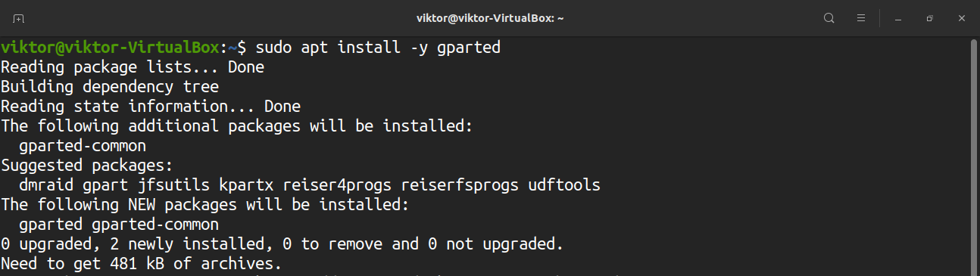Maximize the terminal window
Image resolution: width=980 pixels, height=276 pixels.
929,17
